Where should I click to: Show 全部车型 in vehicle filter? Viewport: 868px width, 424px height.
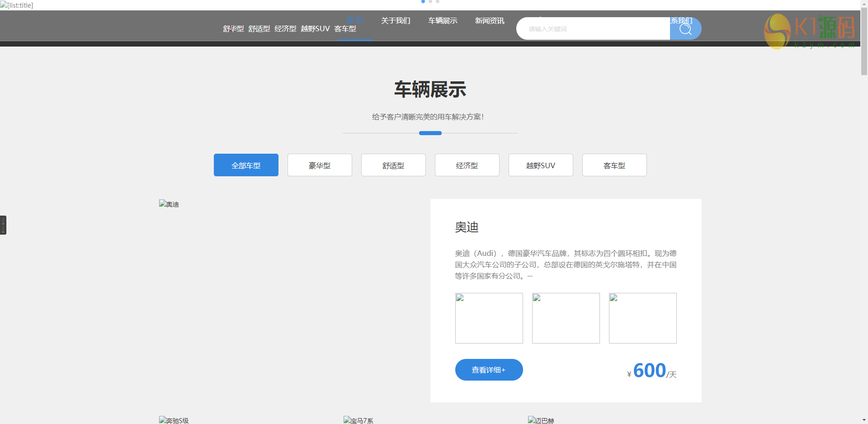pos(246,165)
